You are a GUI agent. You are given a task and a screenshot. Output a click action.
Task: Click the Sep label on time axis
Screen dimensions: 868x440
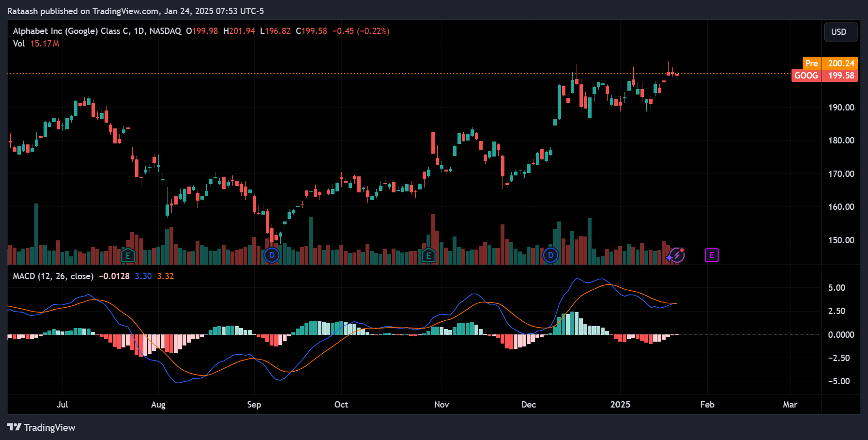click(254, 405)
